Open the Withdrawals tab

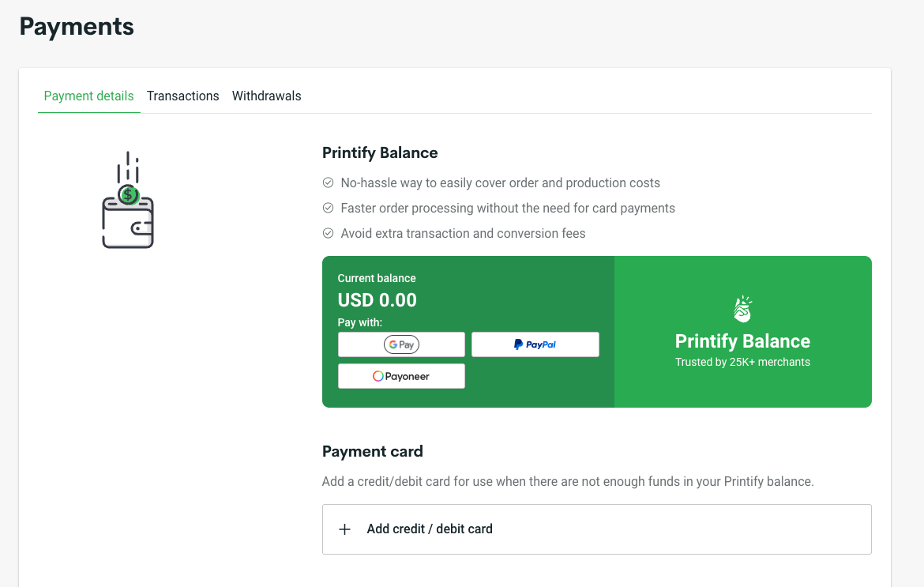click(266, 96)
